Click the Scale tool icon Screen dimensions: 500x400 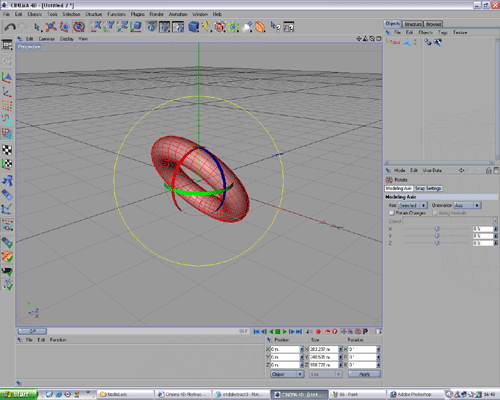coord(65,27)
